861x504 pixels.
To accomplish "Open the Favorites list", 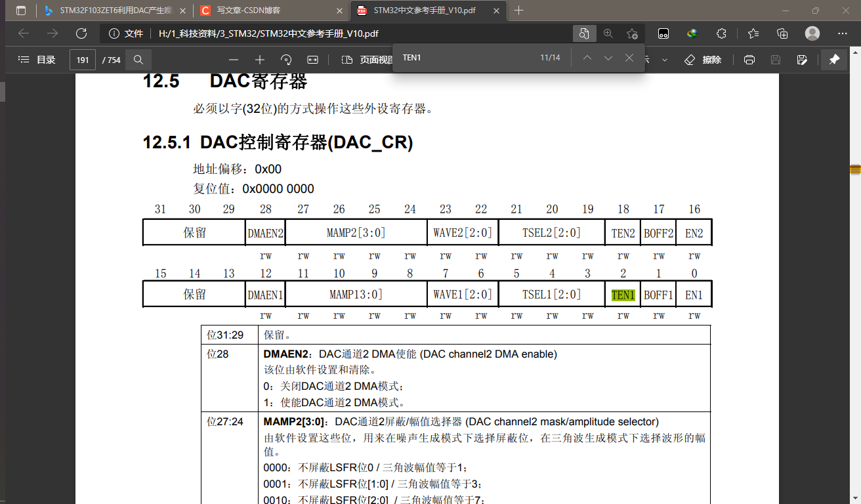I will pos(753,33).
